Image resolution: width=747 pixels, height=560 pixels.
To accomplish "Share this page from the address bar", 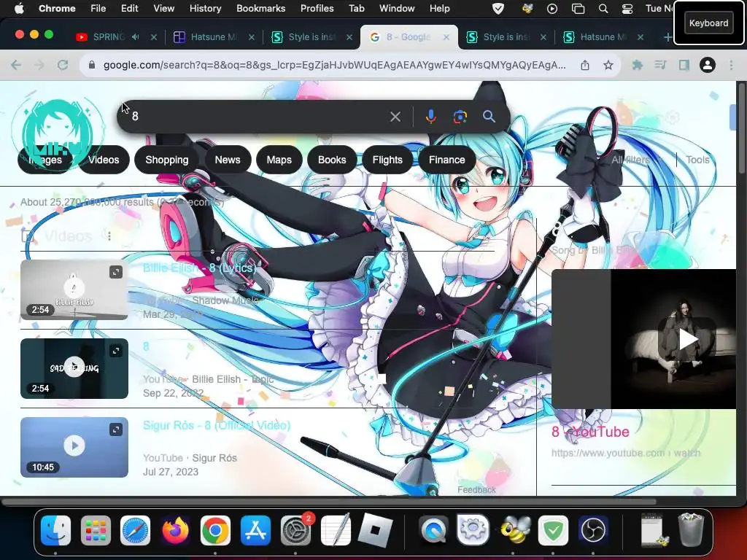I will point(585,65).
